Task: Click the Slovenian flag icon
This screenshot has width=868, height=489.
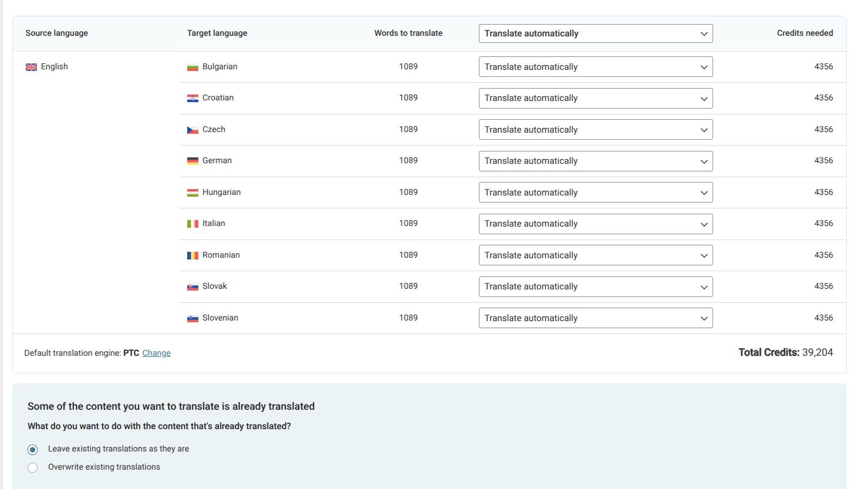Action: coord(192,318)
